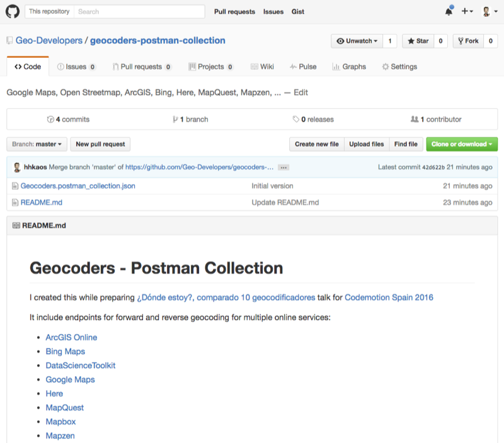Viewport: 504px width, 443px height.
Task: Open latest commit hash 42d622b
Action: (433, 167)
